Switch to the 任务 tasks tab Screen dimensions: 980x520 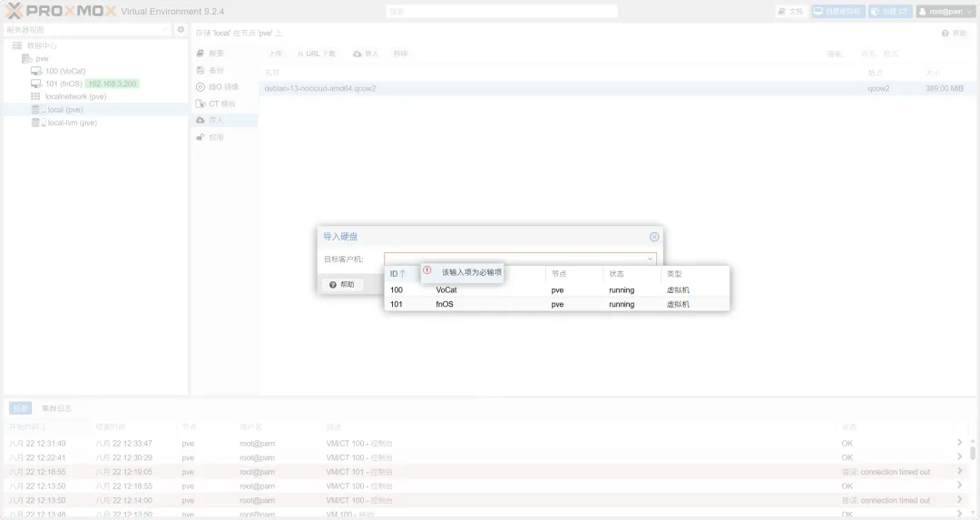[x=21, y=408]
